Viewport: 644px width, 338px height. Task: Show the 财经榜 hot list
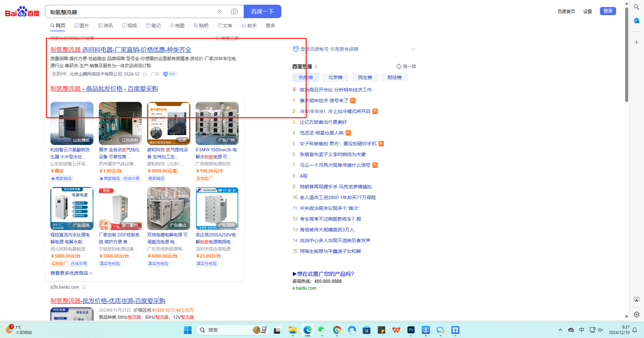tap(395, 77)
